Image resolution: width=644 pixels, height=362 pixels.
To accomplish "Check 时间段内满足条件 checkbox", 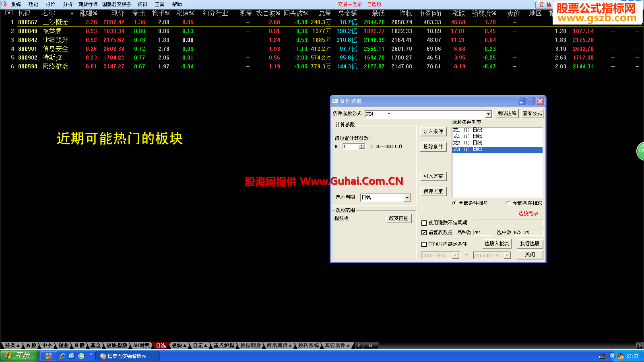I will (x=424, y=244).
